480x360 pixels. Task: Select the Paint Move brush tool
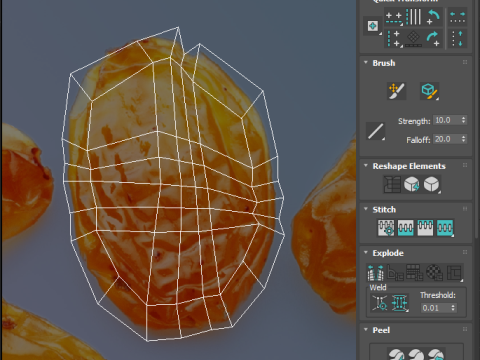[x=396, y=91]
